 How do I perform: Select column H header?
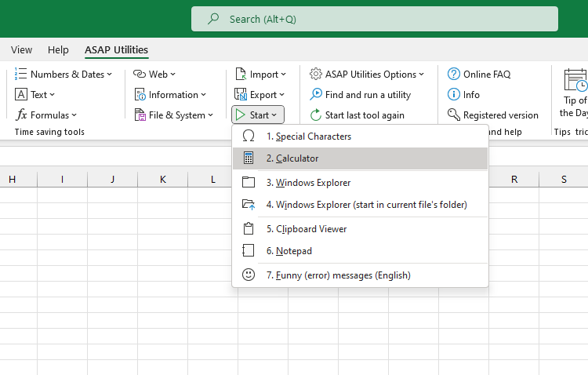(18, 180)
